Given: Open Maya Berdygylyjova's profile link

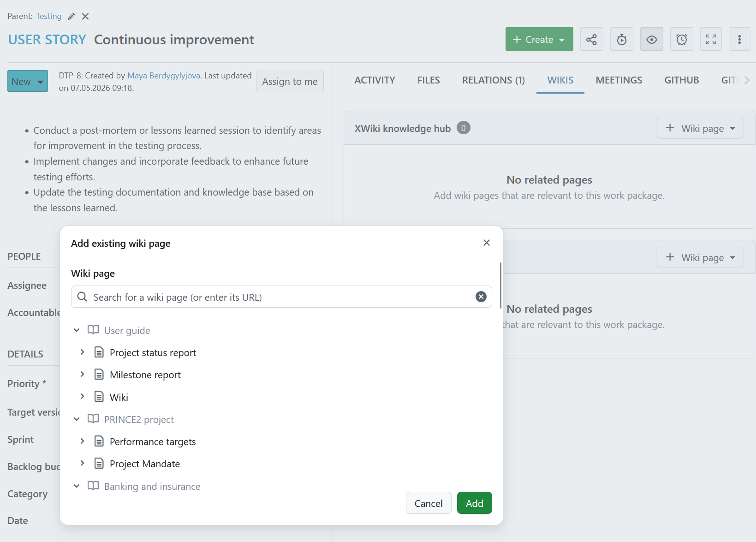Looking at the screenshot, I should 164,76.
